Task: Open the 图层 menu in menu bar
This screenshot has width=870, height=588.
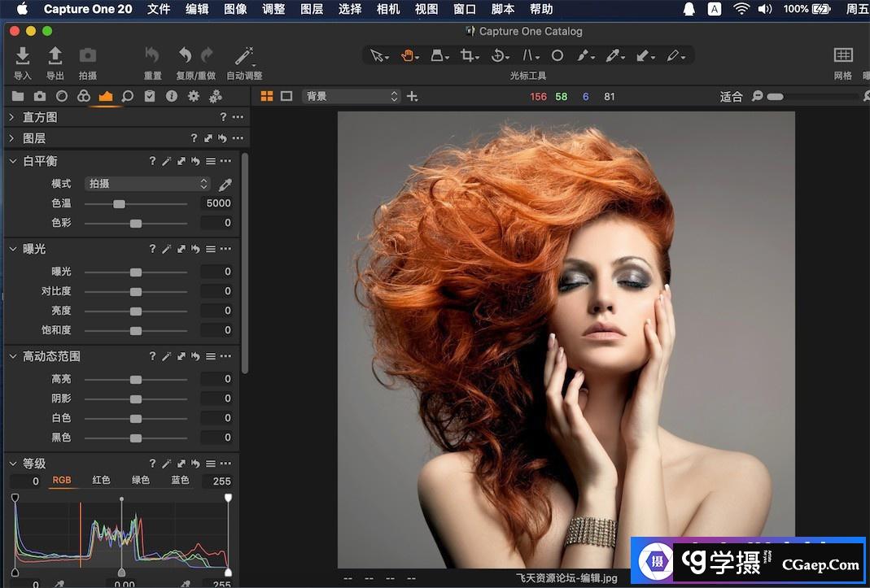Action: 312,9
